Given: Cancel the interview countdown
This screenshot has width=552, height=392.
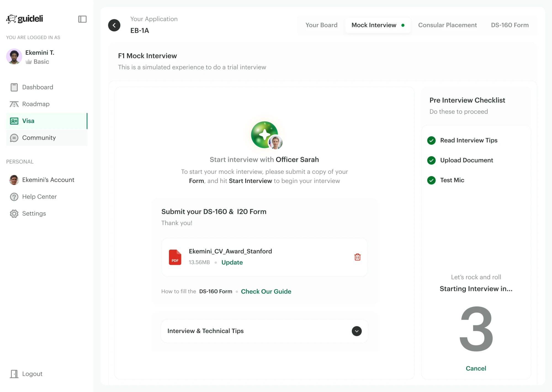Looking at the screenshot, I should (476, 368).
